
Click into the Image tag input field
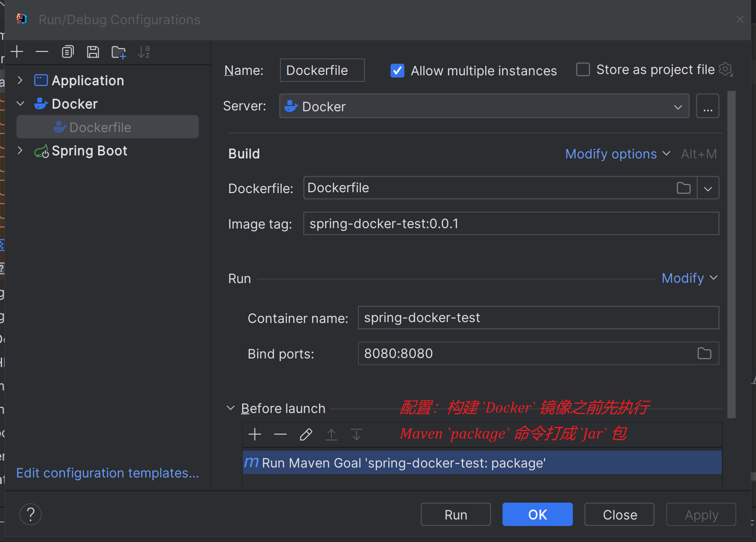tap(511, 224)
